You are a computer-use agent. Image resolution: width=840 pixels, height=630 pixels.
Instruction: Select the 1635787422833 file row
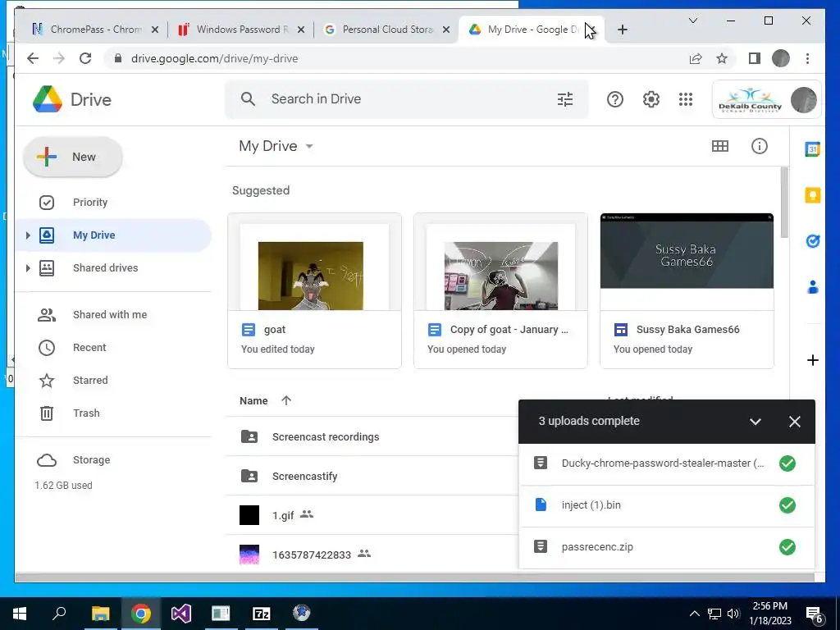(372, 555)
